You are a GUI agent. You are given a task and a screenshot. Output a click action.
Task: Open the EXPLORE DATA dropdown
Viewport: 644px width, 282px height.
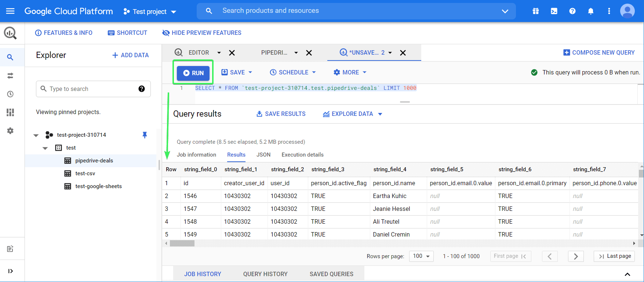(x=353, y=114)
